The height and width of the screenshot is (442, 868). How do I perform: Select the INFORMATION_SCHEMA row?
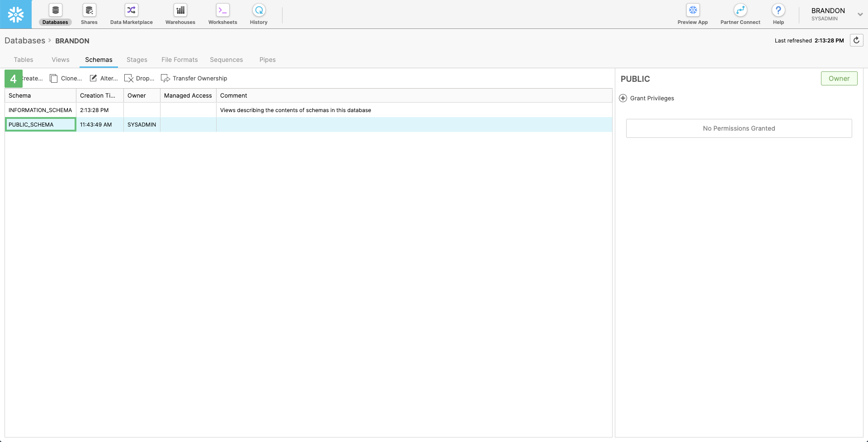[x=308, y=110]
